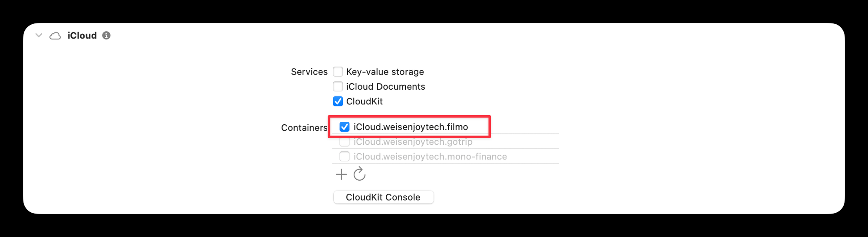The image size is (868, 237).
Task: Collapse the iCloud capability section
Action: point(39,36)
